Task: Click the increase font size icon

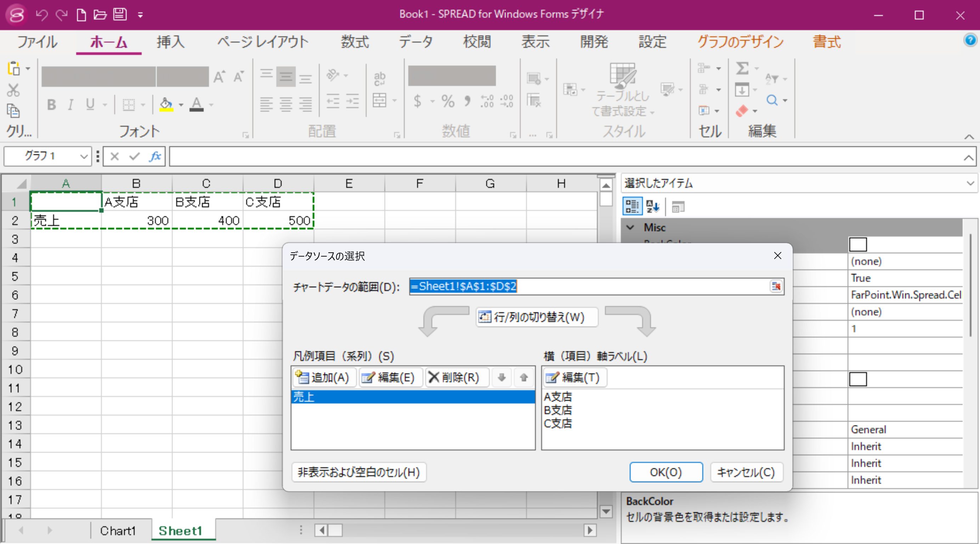Action: coord(219,77)
